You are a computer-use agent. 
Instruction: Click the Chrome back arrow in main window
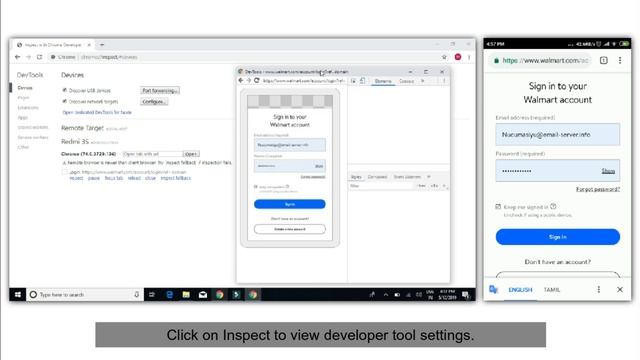click(17, 57)
